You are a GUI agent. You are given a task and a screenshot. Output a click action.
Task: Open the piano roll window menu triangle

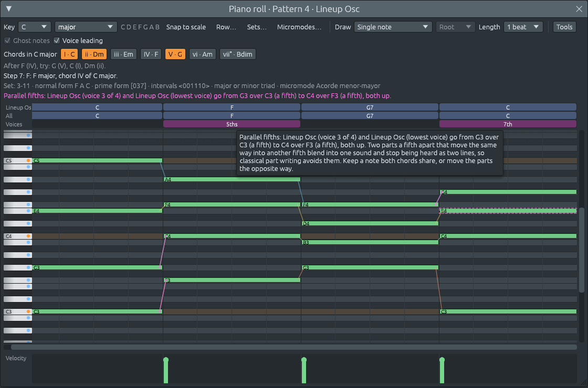9,8
